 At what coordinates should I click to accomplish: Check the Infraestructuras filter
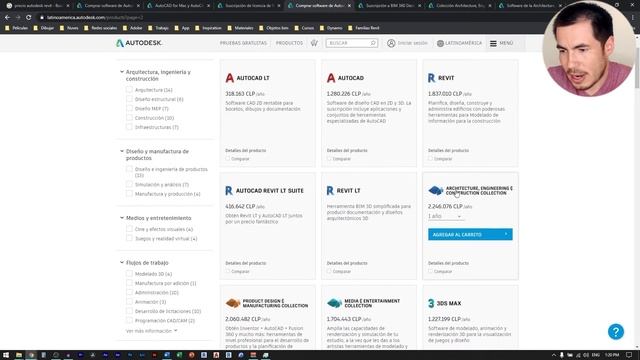point(129,127)
